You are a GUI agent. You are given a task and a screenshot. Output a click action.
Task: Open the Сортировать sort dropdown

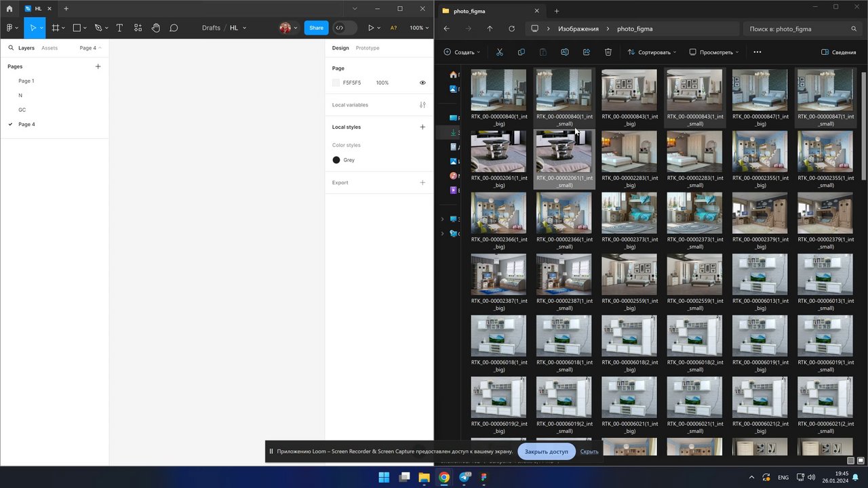pyautogui.click(x=652, y=52)
